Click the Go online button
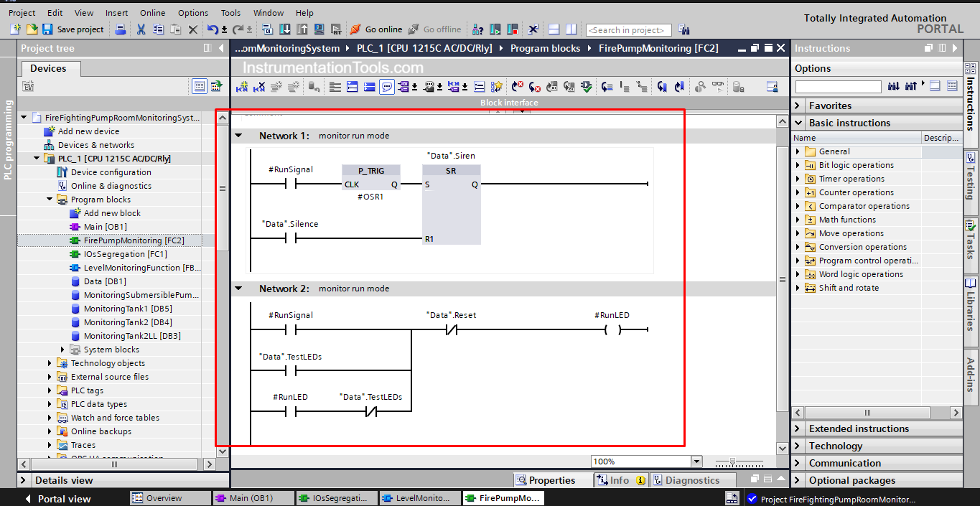 tap(376, 29)
